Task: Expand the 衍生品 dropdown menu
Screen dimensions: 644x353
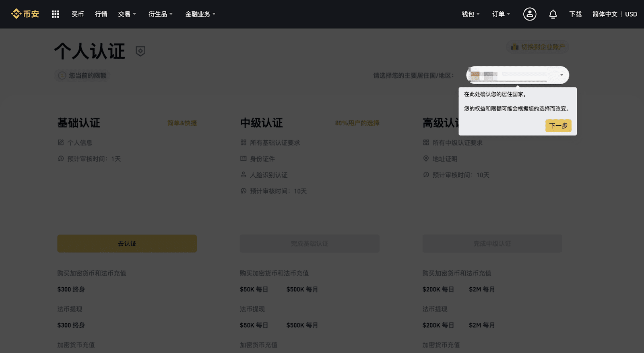Action: 160,14
